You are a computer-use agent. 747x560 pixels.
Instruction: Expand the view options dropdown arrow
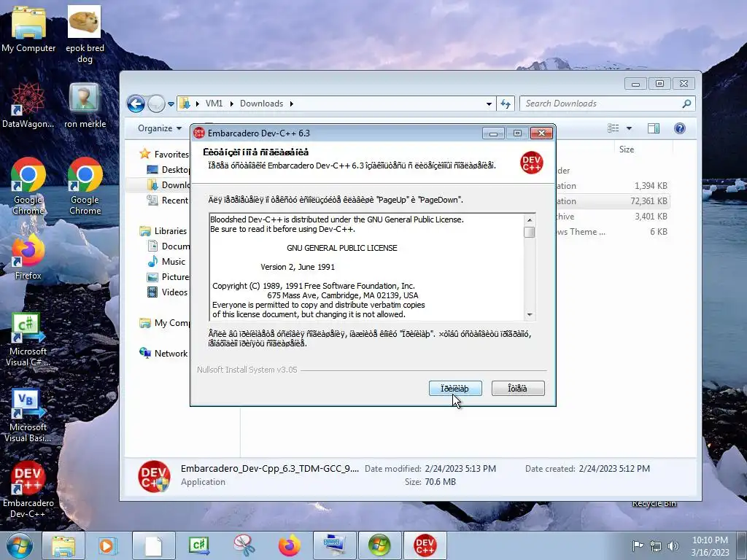629,128
